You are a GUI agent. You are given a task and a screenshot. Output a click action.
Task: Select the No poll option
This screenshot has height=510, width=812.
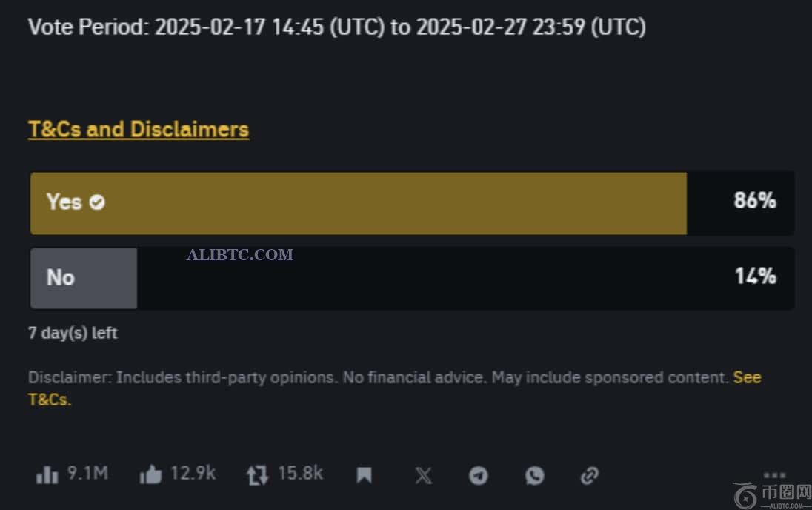[x=61, y=277]
